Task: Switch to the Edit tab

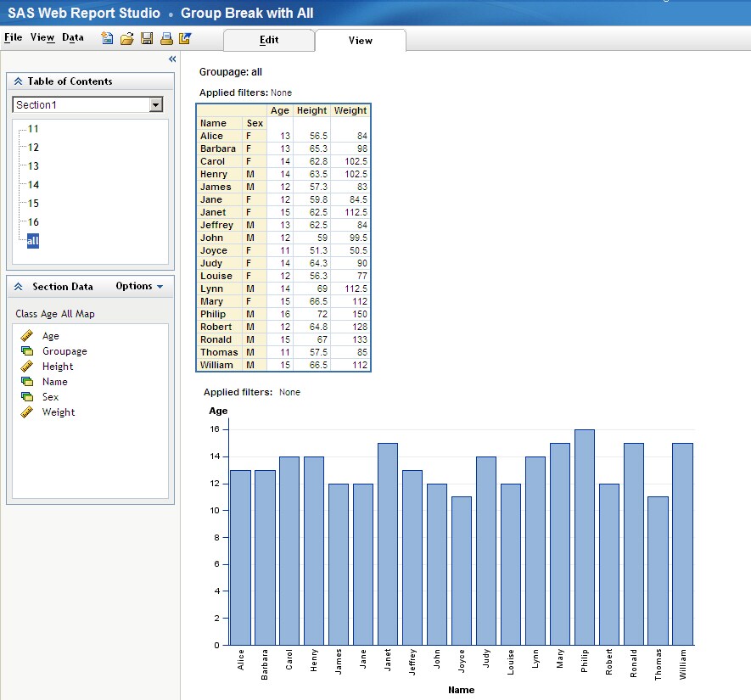Action: pos(269,40)
